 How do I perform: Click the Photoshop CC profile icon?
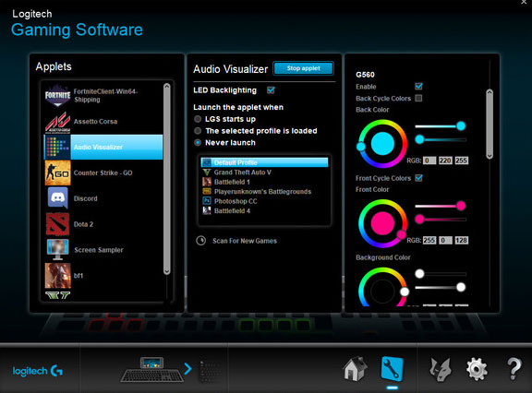point(206,201)
